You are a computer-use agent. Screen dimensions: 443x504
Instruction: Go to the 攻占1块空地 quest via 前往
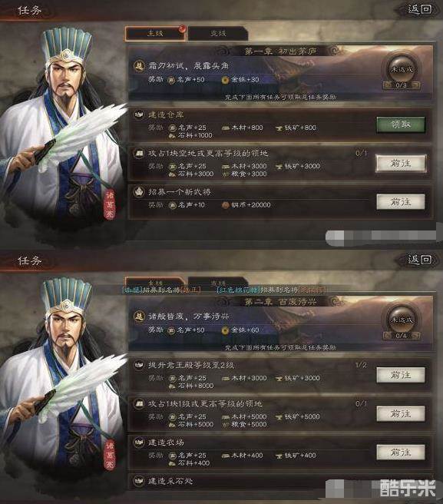pyautogui.click(x=401, y=164)
